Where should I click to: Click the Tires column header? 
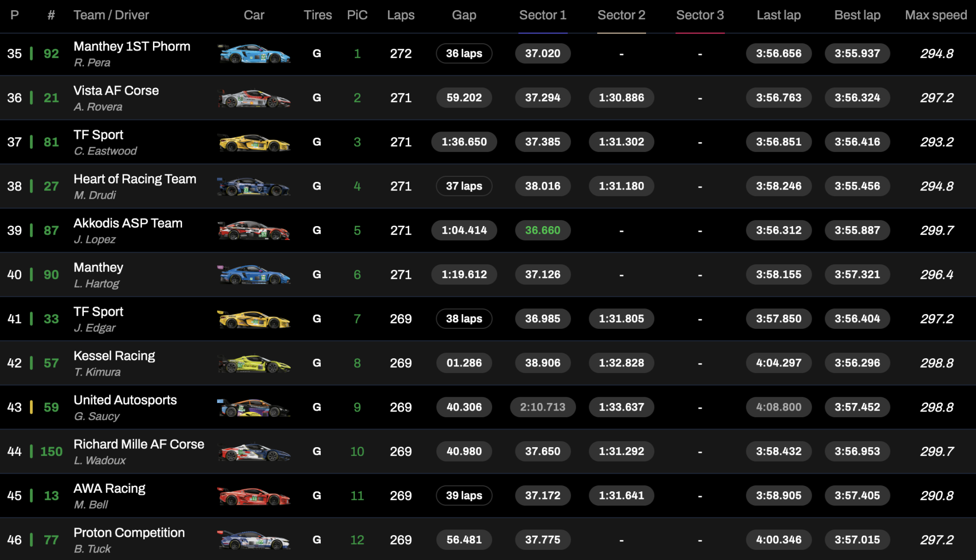pyautogui.click(x=318, y=15)
